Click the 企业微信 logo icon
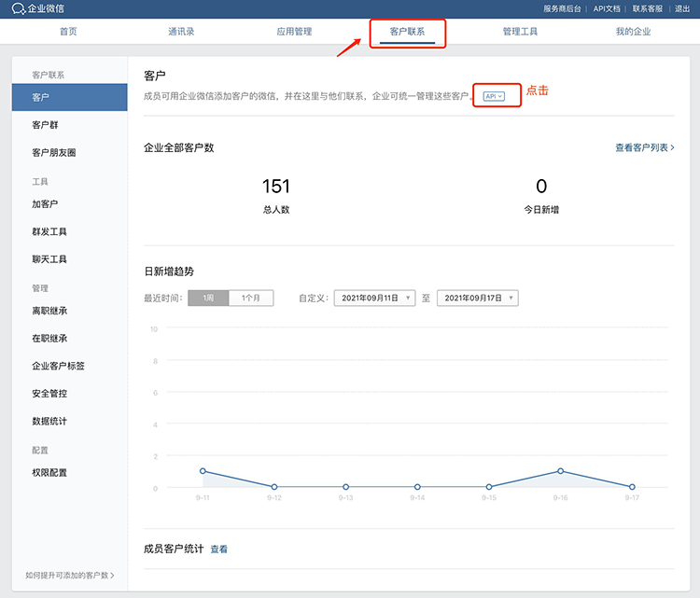Viewport: 700px width, 598px height. click(19, 8)
